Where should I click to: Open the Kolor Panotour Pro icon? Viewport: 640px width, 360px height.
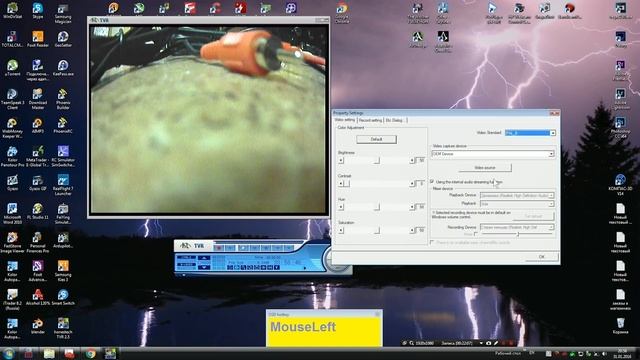(12, 156)
